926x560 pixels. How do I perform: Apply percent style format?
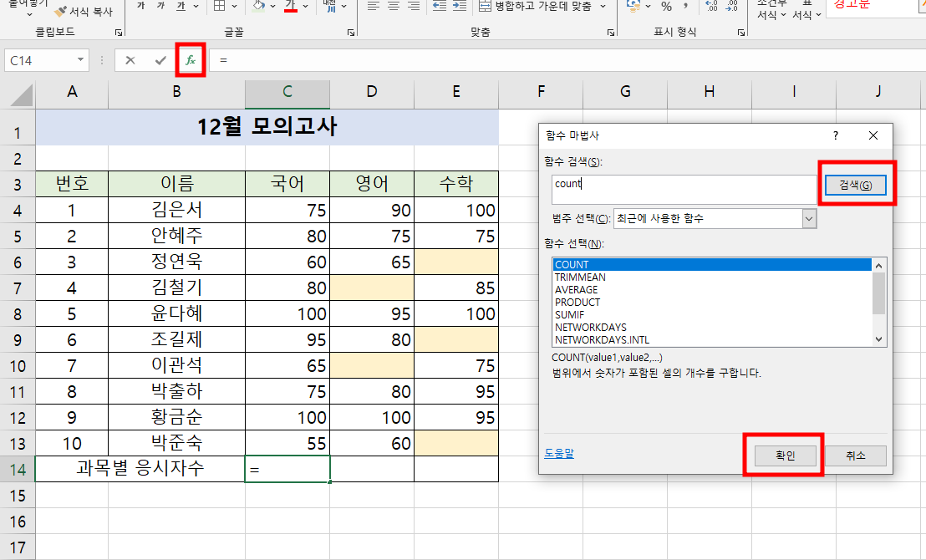(667, 7)
